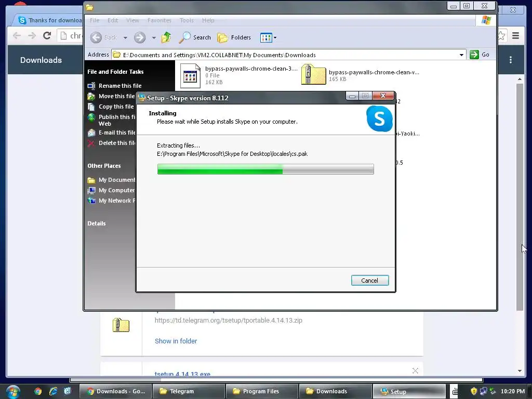The height and width of the screenshot is (399, 532).
Task: Toggle the Folders pane
Action: point(234,37)
